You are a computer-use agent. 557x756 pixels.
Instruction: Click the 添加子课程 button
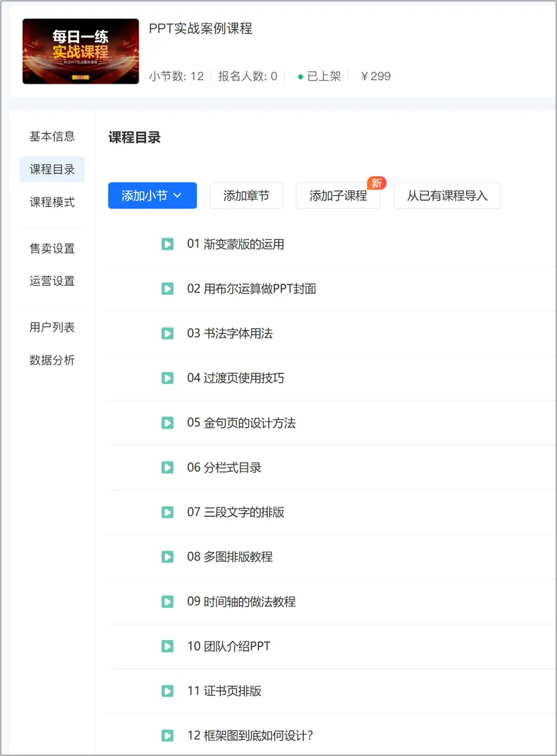point(338,196)
